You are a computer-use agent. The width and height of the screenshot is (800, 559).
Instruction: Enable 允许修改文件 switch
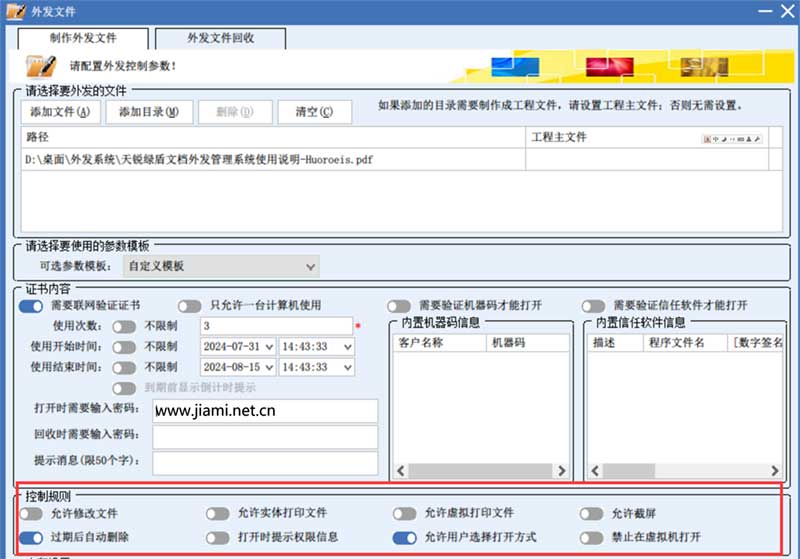pos(31,514)
